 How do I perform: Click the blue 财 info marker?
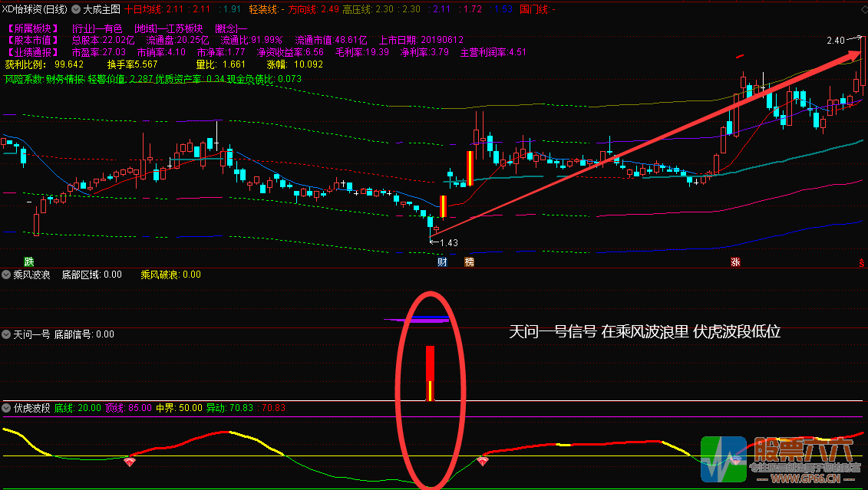pos(442,262)
